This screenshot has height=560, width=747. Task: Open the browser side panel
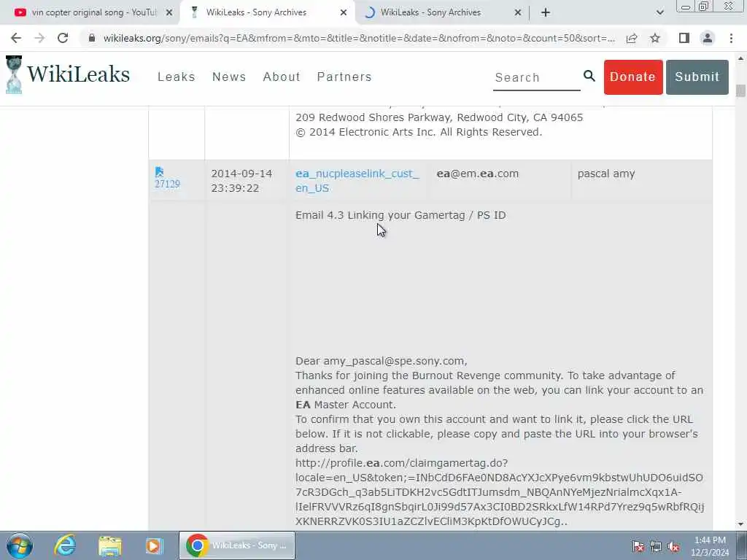tap(684, 38)
